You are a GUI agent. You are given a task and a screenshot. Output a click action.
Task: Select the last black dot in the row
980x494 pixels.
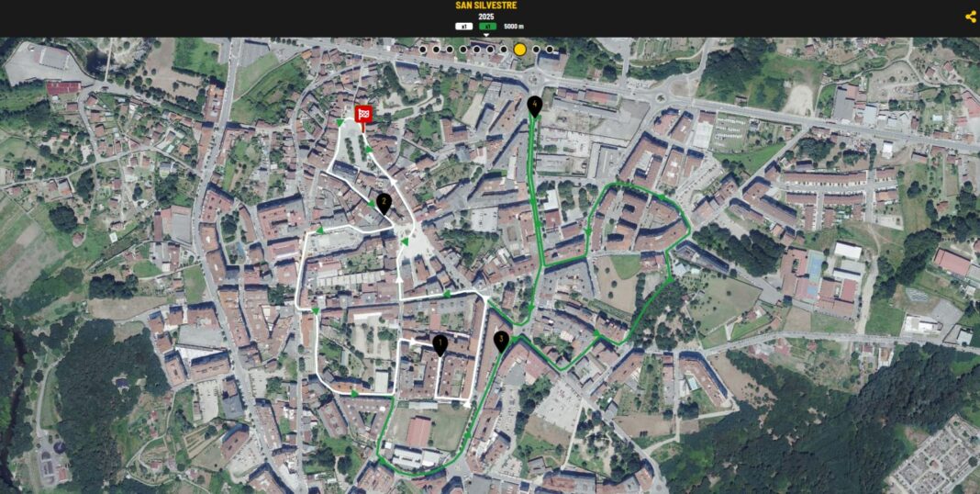click(x=550, y=50)
